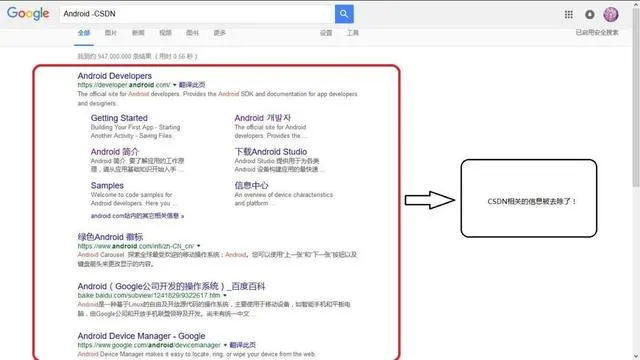The image size is (640, 360).
Task: Open the Getting Started sitelink
Action: coord(119,118)
